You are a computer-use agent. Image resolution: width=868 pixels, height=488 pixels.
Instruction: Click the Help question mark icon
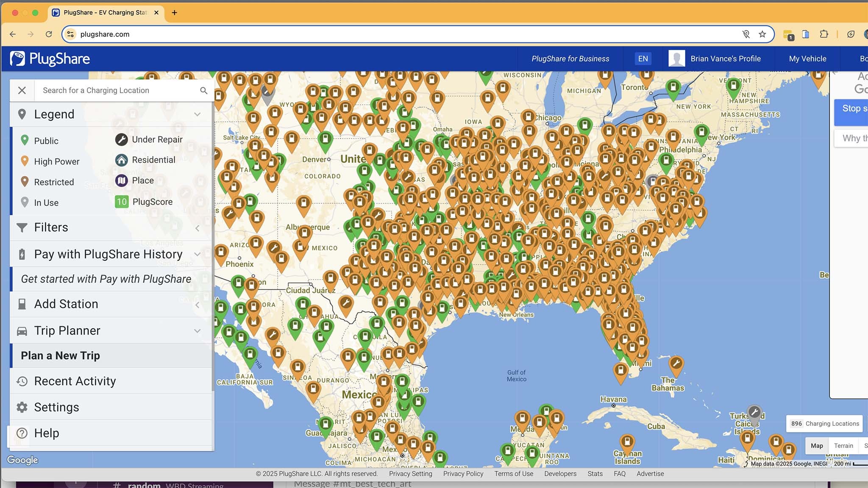[22, 433]
